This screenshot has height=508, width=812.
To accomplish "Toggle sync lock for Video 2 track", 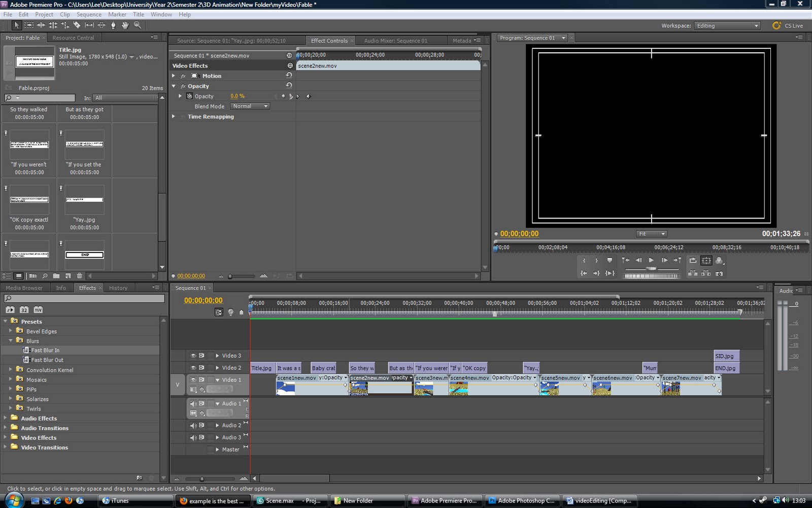I will point(201,368).
